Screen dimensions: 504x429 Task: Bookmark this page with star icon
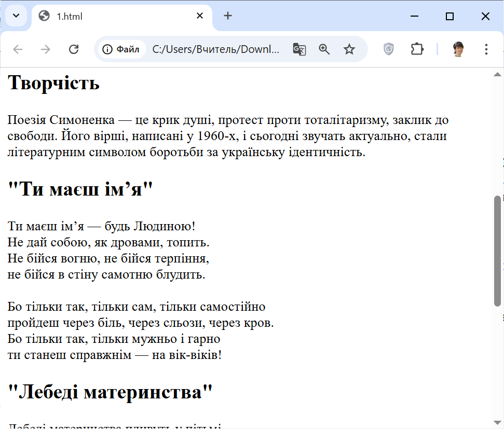pos(349,49)
